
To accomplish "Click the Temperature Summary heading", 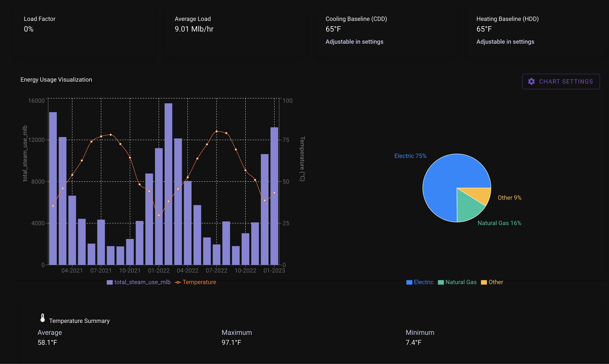I will (79, 321).
